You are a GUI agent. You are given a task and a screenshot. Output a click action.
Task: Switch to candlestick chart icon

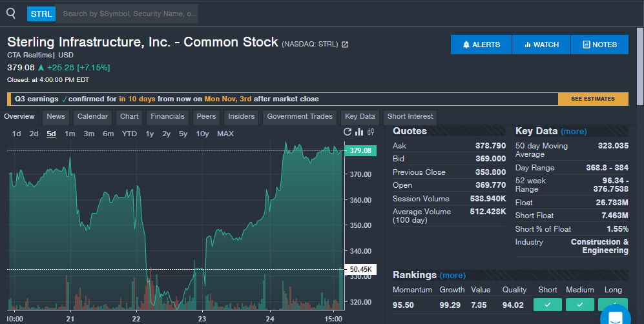[371, 132]
